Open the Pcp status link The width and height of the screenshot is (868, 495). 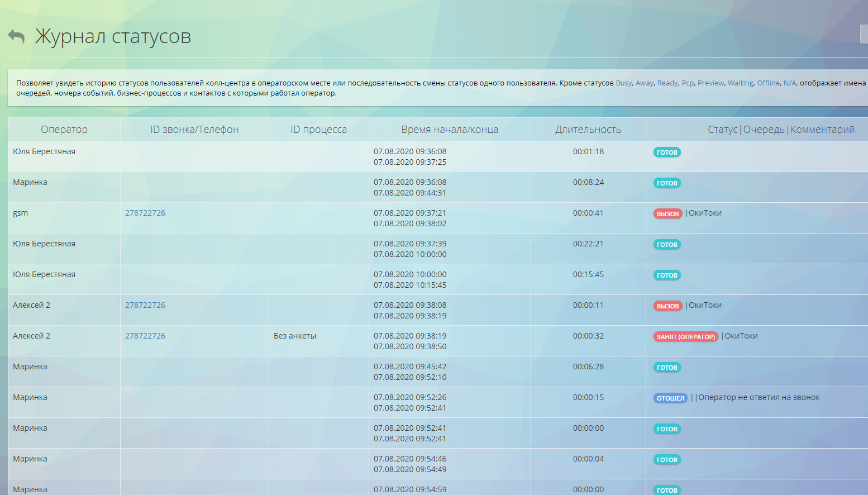pos(688,83)
